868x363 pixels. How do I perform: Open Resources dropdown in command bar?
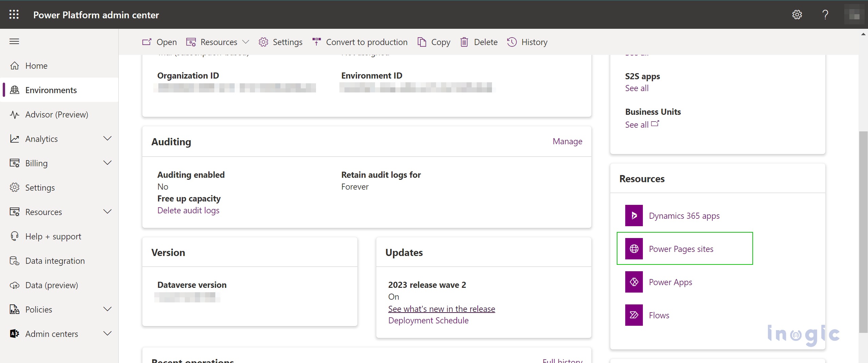(218, 42)
